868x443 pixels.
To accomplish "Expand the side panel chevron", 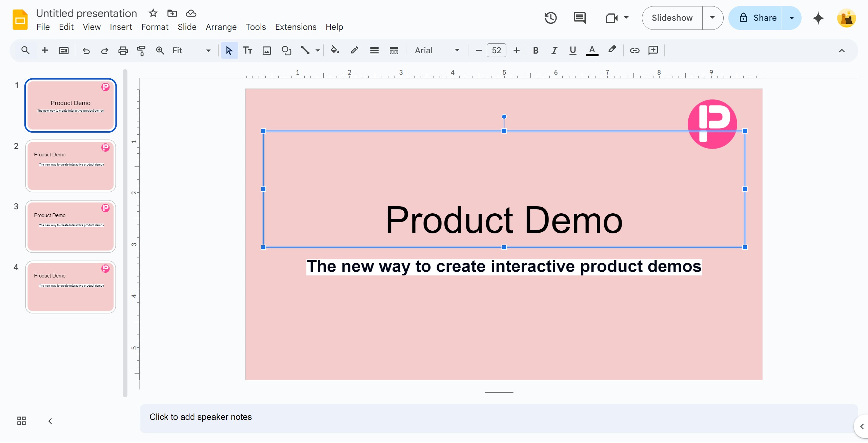I will coord(862,426).
